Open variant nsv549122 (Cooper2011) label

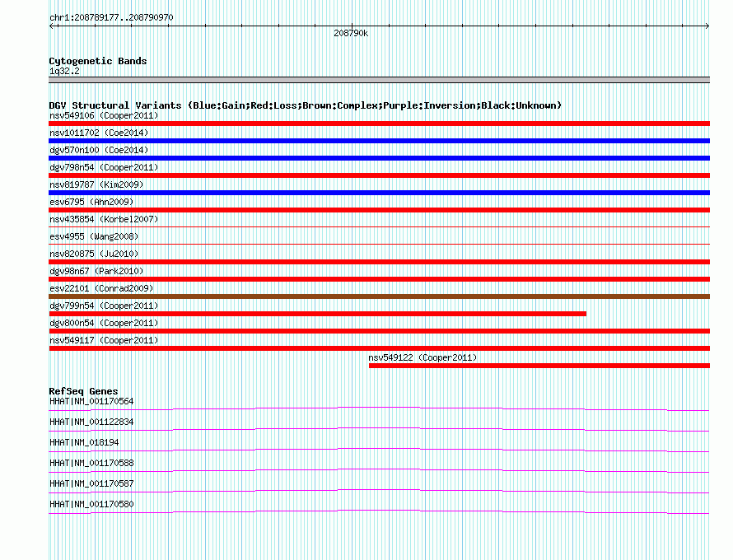[423, 357]
